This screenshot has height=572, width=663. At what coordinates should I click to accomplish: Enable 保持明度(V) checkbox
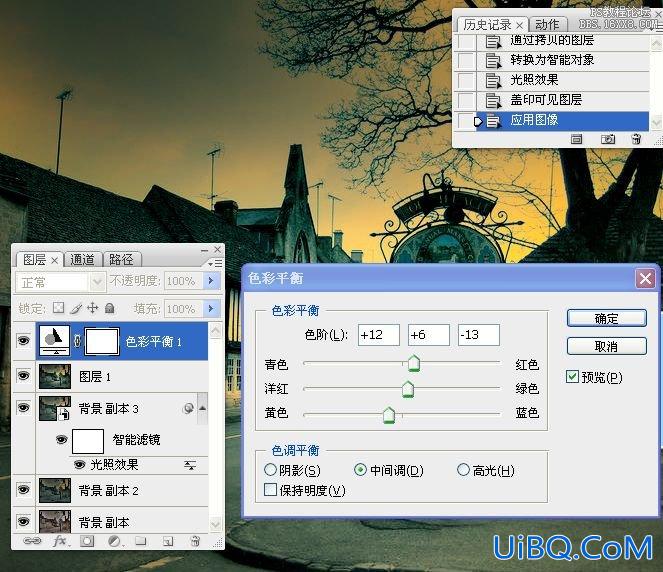pyautogui.click(x=270, y=490)
